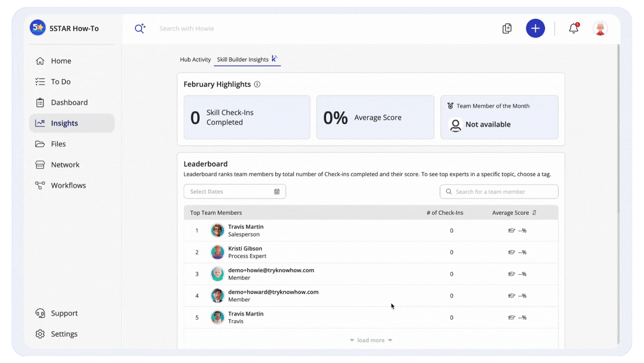Expand the leaderboard with load more
644x363 pixels.
point(371,340)
